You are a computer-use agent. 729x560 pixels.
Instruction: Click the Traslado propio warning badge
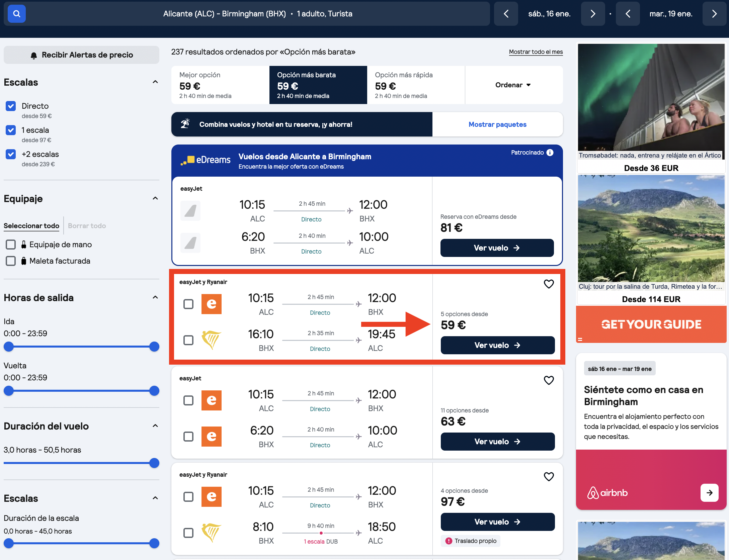471,541
